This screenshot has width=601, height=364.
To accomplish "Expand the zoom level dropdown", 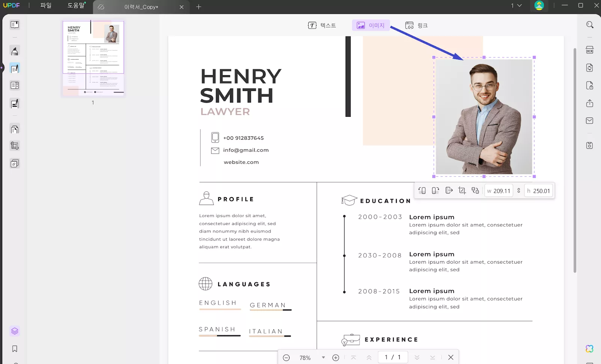I will 323,358.
